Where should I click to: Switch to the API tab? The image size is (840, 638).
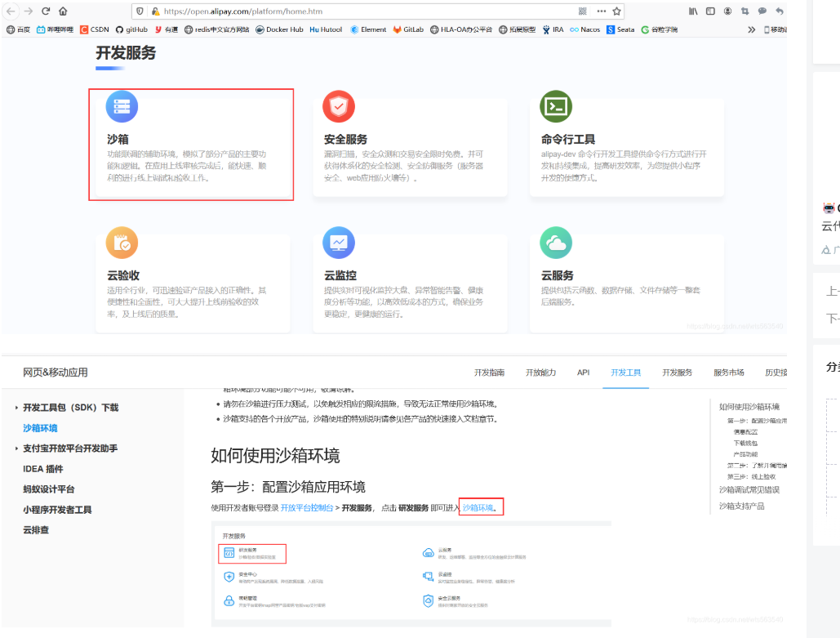pos(584,372)
